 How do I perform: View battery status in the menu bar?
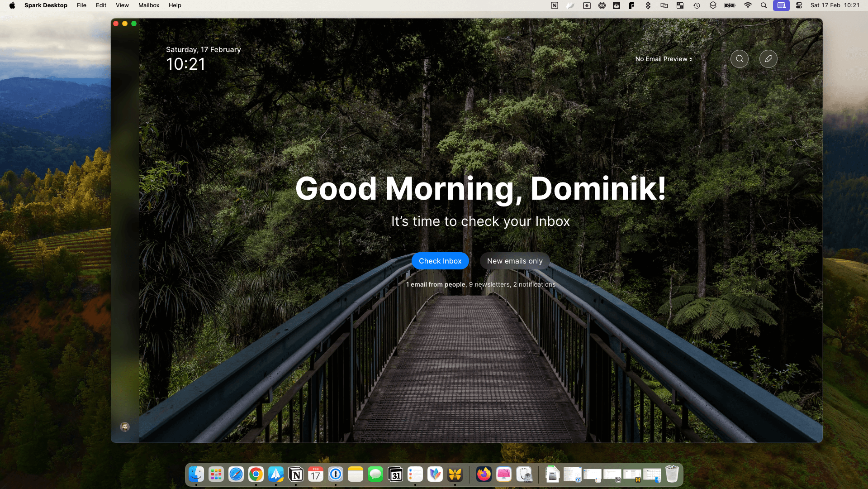(730, 5)
